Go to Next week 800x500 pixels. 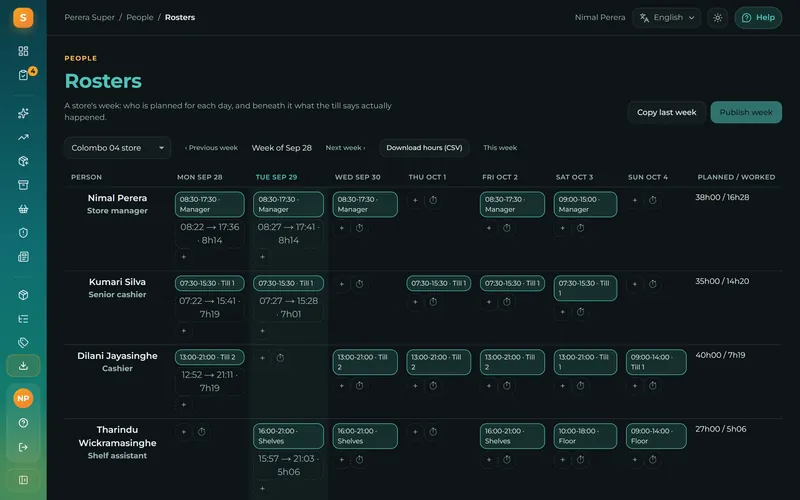tap(345, 148)
